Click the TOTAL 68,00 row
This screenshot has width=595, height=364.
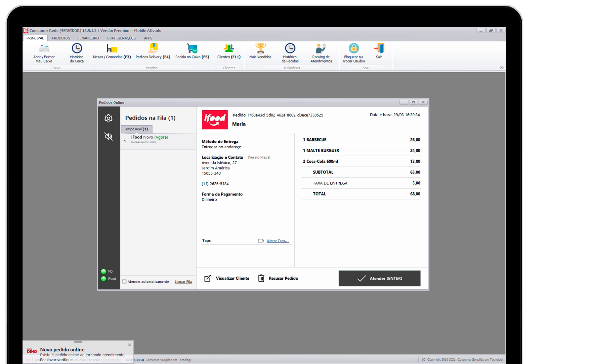click(x=361, y=194)
